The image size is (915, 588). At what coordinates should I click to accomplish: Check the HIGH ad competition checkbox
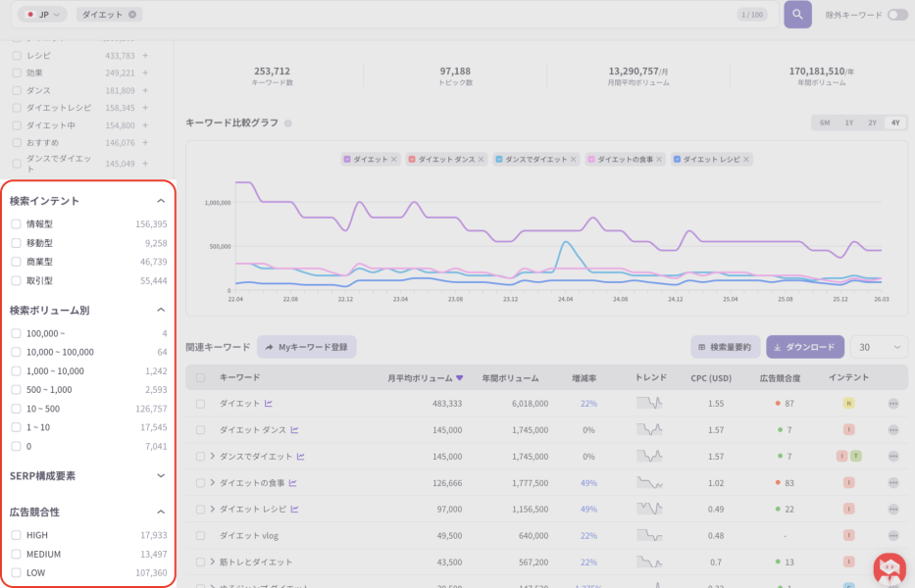(x=17, y=535)
